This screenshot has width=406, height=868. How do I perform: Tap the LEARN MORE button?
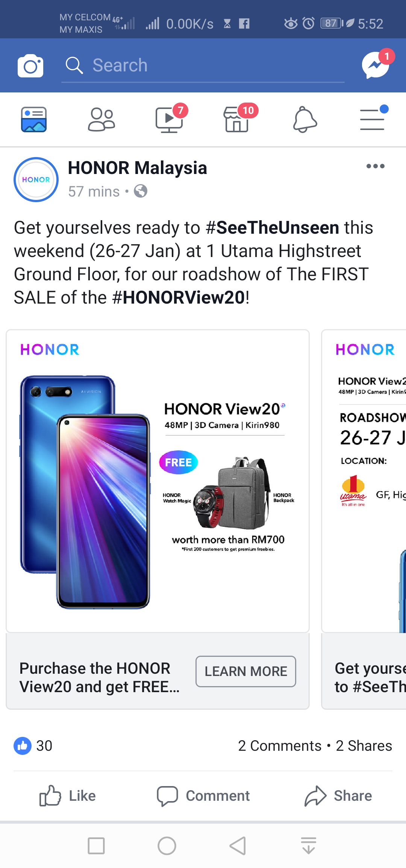tap(246, 671)
